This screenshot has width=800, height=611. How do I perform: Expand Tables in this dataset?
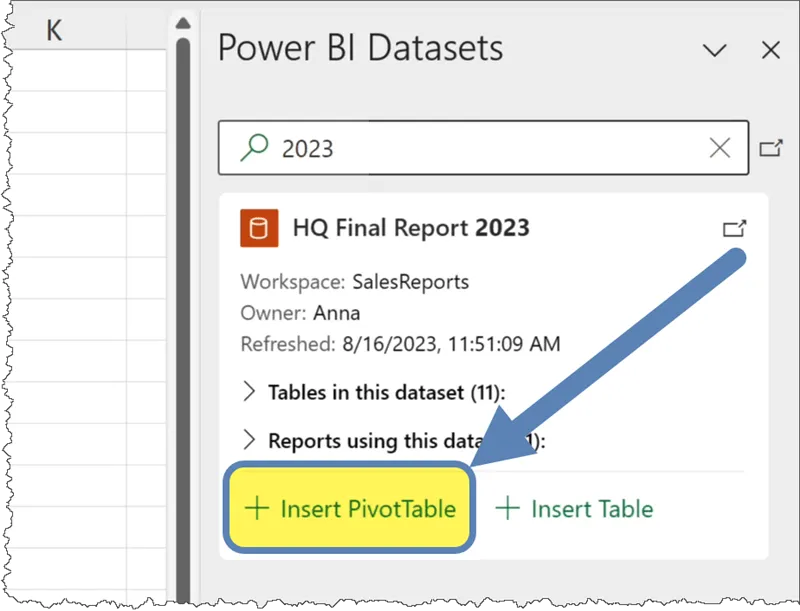[x=250, y=392]
